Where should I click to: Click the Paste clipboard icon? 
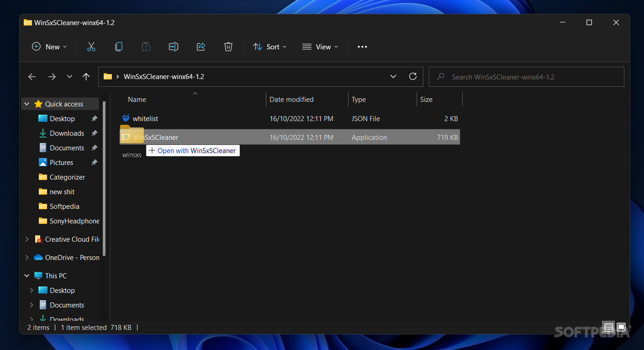146,47
